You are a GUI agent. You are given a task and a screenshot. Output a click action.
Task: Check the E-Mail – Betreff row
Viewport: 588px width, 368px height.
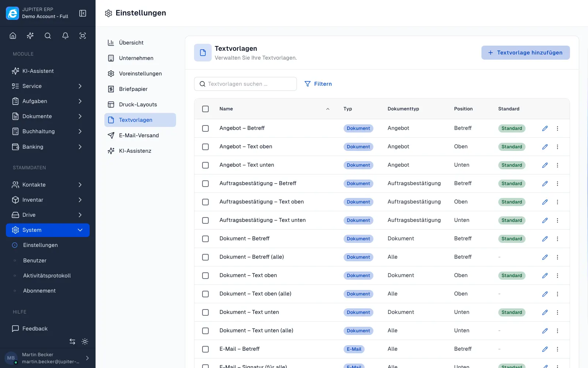click(x=205, y=349)
